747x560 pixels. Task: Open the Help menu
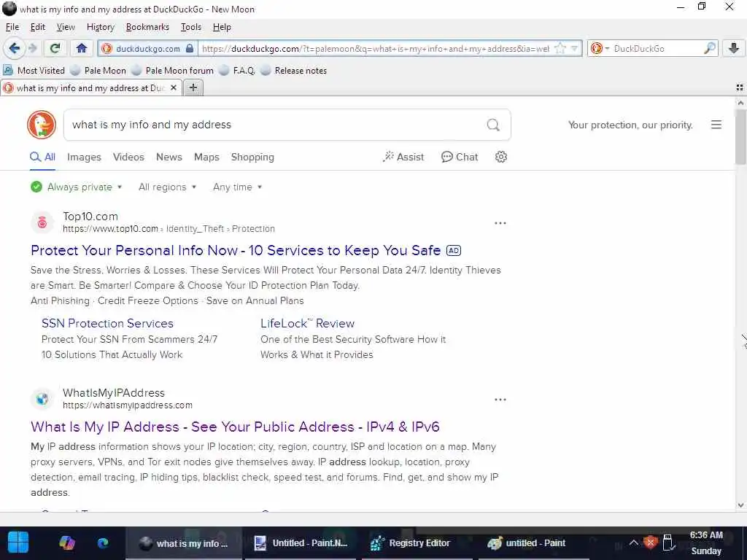click(x=222, y=27)
